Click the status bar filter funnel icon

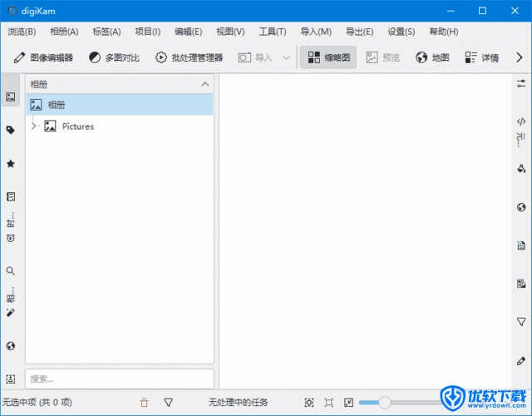point(168,403)
